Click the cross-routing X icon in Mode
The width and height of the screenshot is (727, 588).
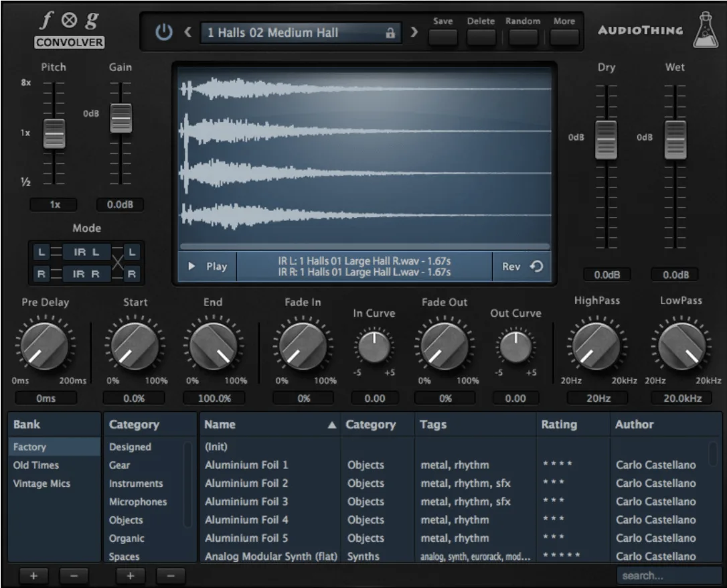pos(118,263)
